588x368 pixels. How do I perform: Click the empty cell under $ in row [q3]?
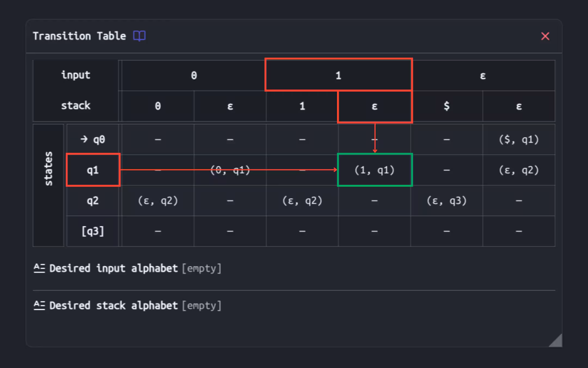(447, 231)
